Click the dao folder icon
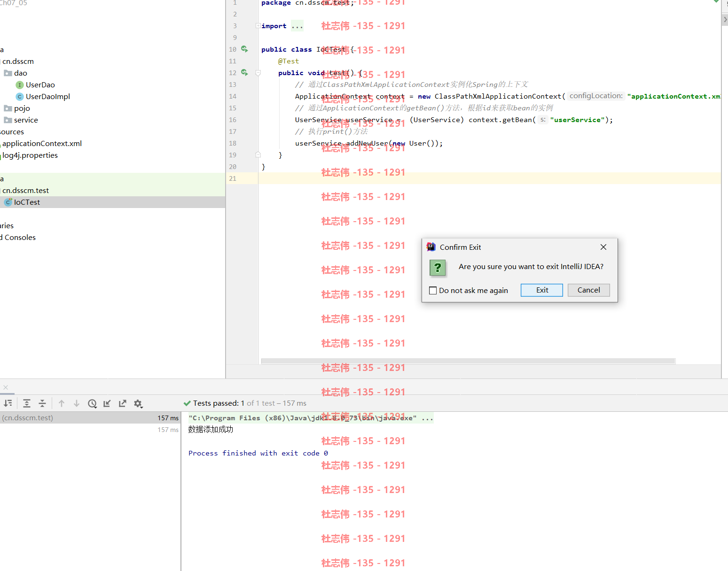Screen dimensions: 728x571 pos(8,73)
